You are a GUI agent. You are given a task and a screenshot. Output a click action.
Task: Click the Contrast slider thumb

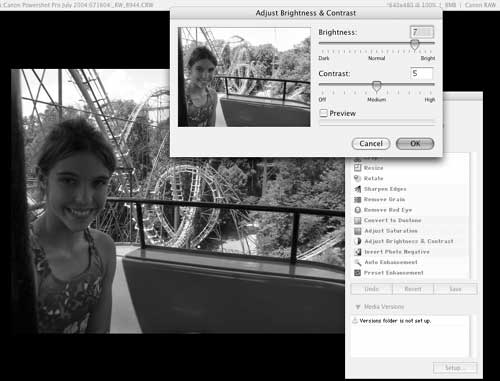click(376, 86)
